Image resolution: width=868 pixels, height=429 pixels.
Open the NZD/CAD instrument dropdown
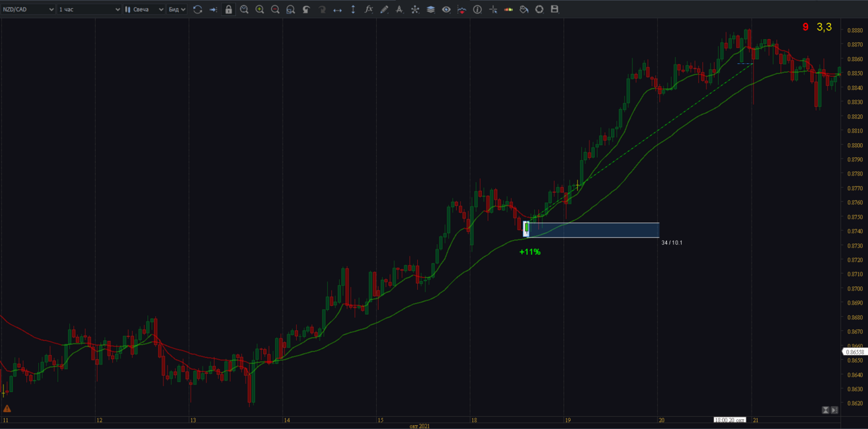point(28,9)
